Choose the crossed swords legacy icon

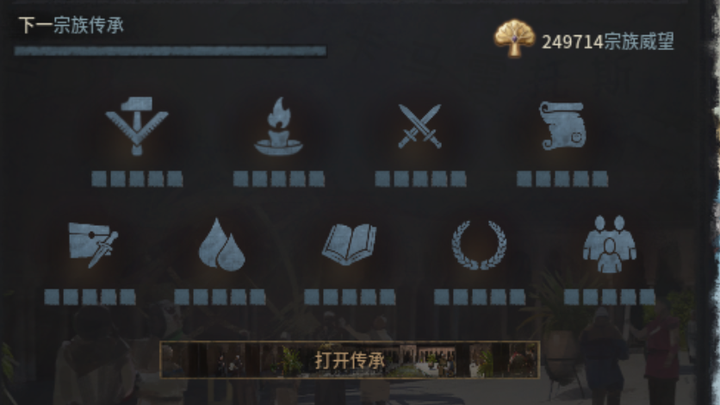420,126
